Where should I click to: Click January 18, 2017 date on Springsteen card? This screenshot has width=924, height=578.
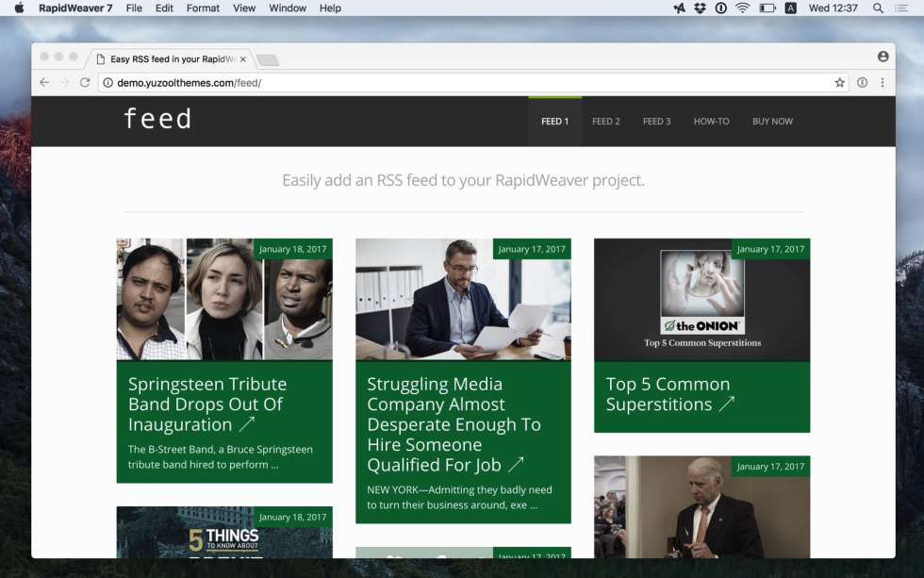(293, 249)
